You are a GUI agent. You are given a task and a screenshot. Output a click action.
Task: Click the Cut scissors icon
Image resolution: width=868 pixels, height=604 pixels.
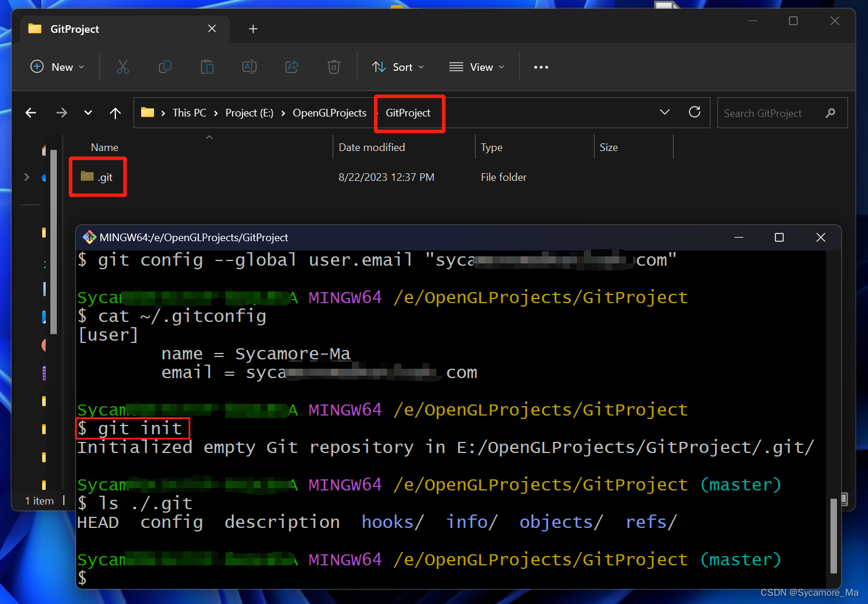coord(123,67)
